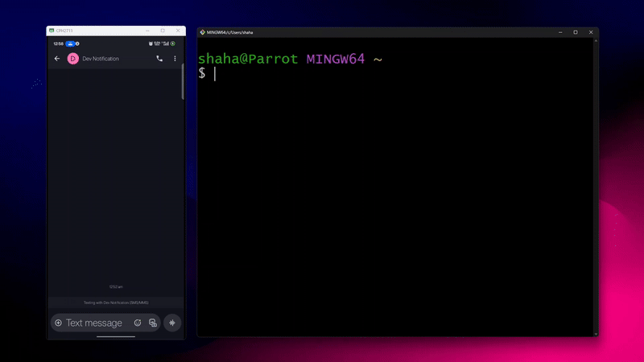
Task: Tap the green battery icon in the status bar
Action: pyautogui.click(x=172, y=43)
